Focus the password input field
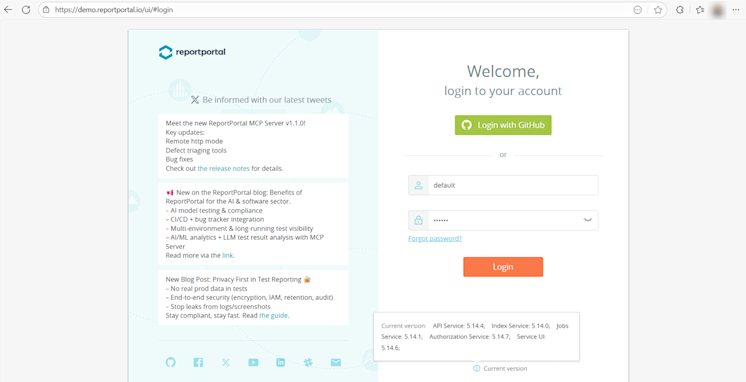Image resolution: width=746 pixels, height=382 pixels. point(503,220)
